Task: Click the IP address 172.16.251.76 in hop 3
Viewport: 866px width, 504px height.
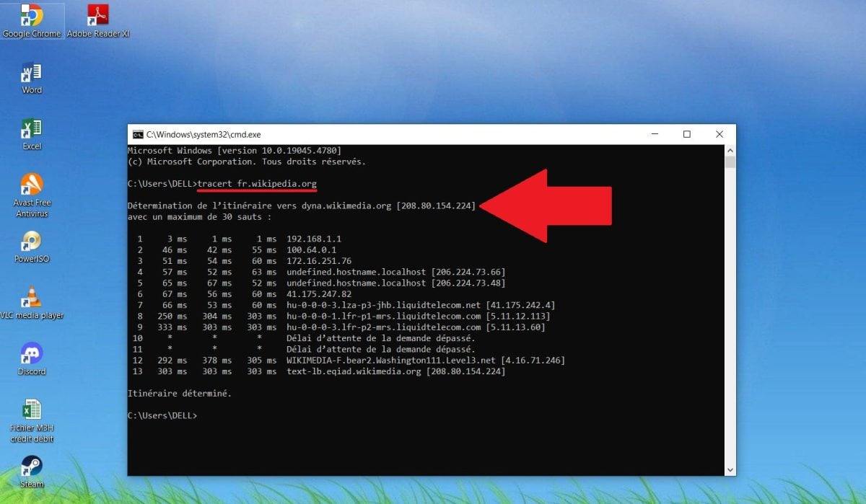Action: pyautogui.click(x=319, y=261)
